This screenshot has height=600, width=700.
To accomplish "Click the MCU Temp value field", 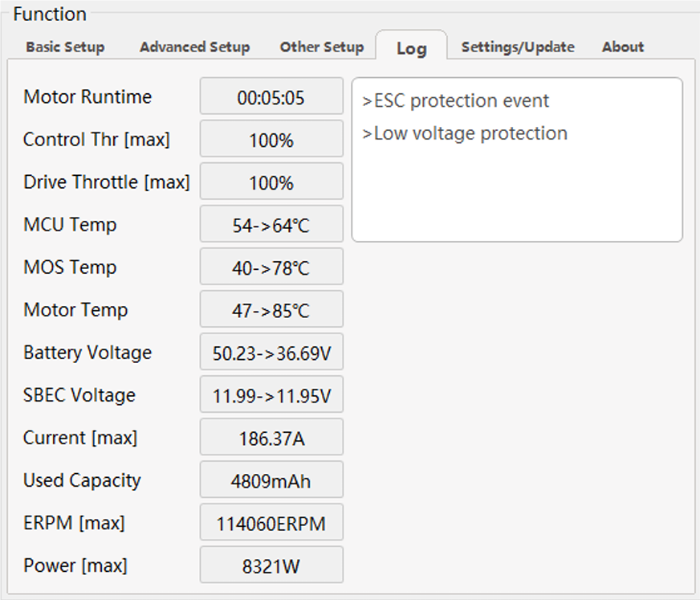I will (271, 225).
